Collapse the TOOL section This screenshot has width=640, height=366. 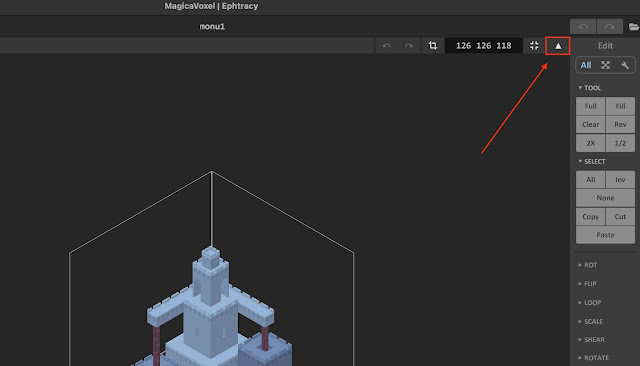589,88
